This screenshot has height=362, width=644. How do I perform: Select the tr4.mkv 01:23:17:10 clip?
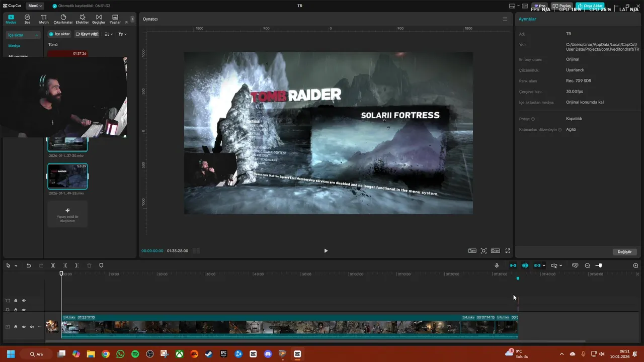pyautogui.click(x=261, y=326)
